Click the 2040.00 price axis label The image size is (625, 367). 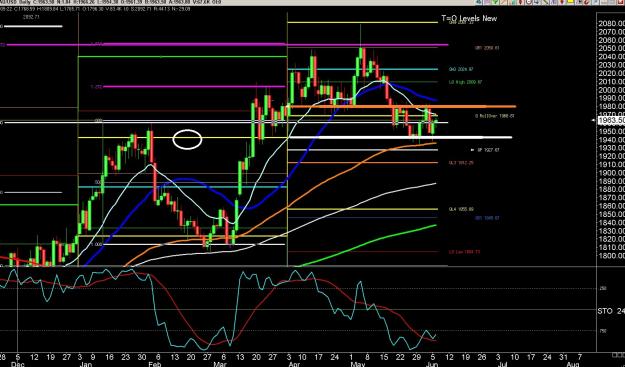(x=611, y=57)
